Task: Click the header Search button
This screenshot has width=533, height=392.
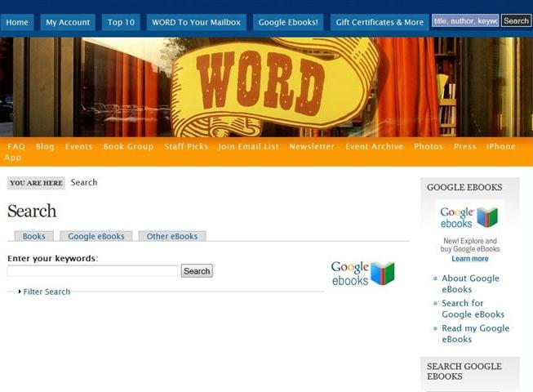Action: (x=516, y=20)
